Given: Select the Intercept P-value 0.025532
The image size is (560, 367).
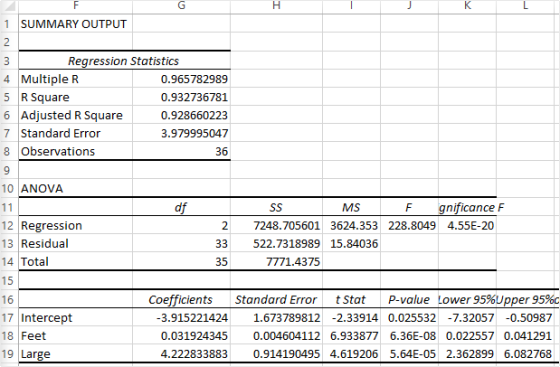Looking at the screenshot, I should tap(409, 317).
